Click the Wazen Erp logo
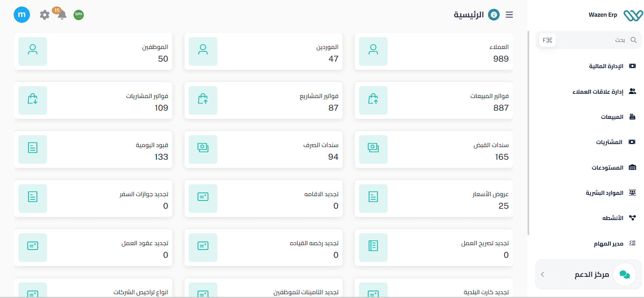Screen dimensions: 644x298 (x=633, y=15)
